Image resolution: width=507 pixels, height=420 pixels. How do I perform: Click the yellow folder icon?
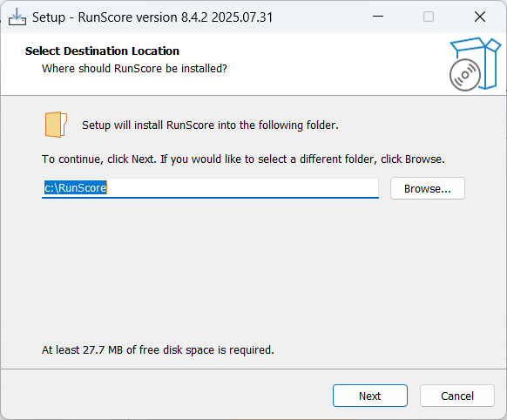(x=56, y=125)
